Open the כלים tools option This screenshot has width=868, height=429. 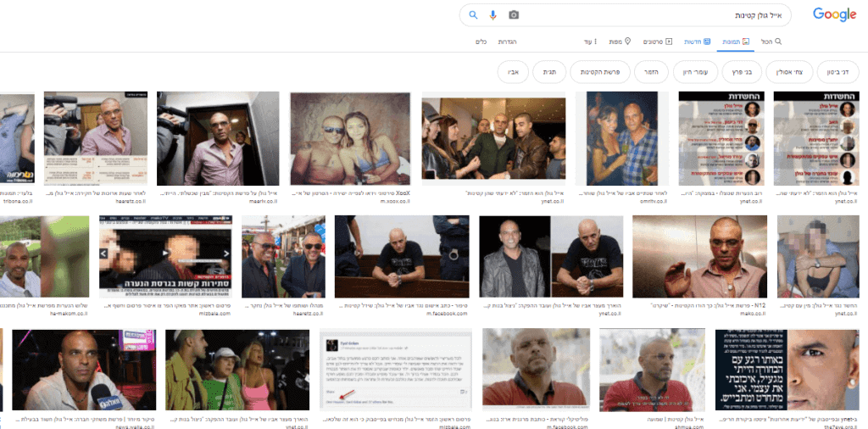(481, 42)
